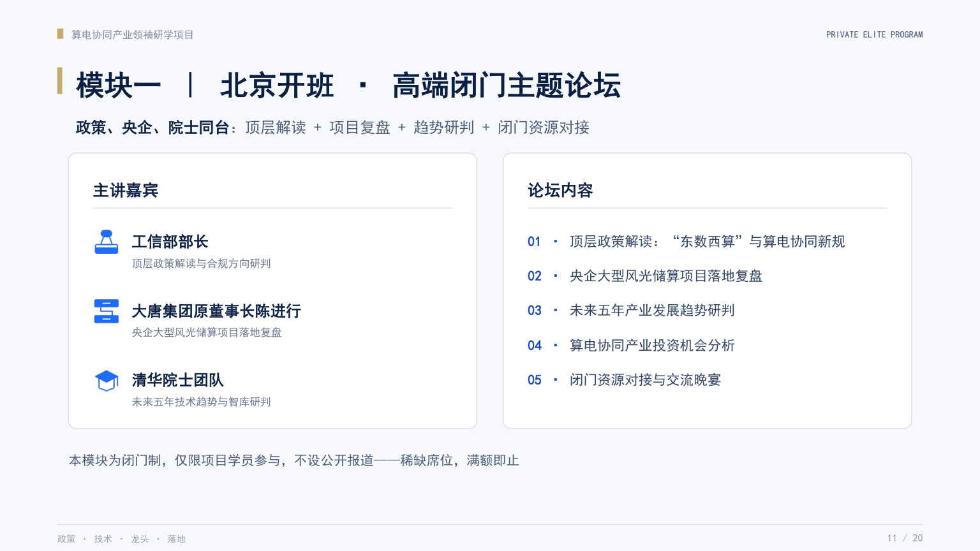Image resolution: width=980 pixels, height=551 pixels.
Task: Select the card heading 论坛内容
Action: pos(560,190)
